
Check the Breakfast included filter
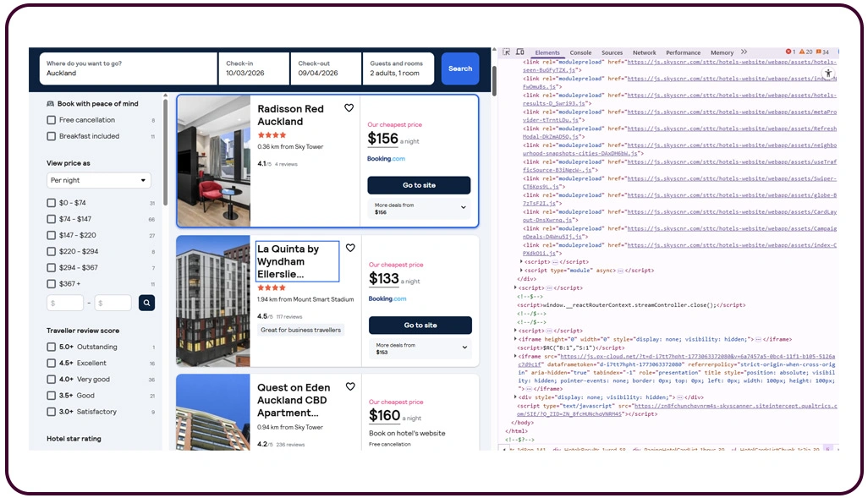pyautogui.click(x=52, y=136)
